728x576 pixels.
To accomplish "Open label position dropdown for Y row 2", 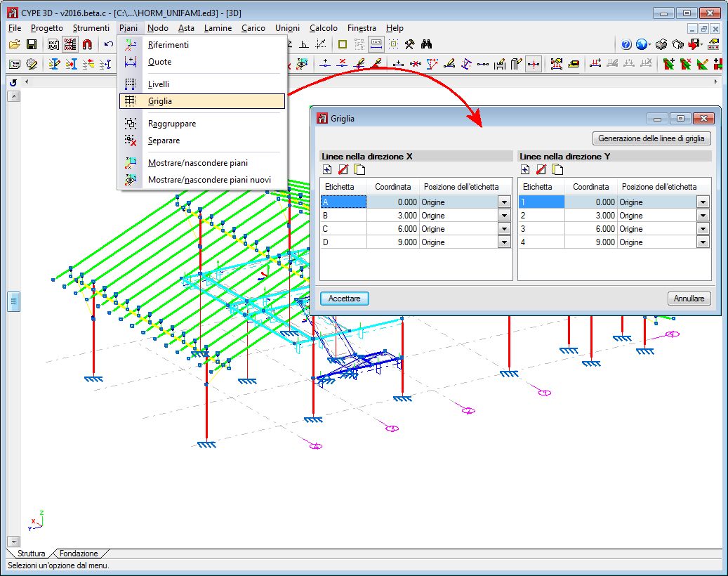I will 703,216.
